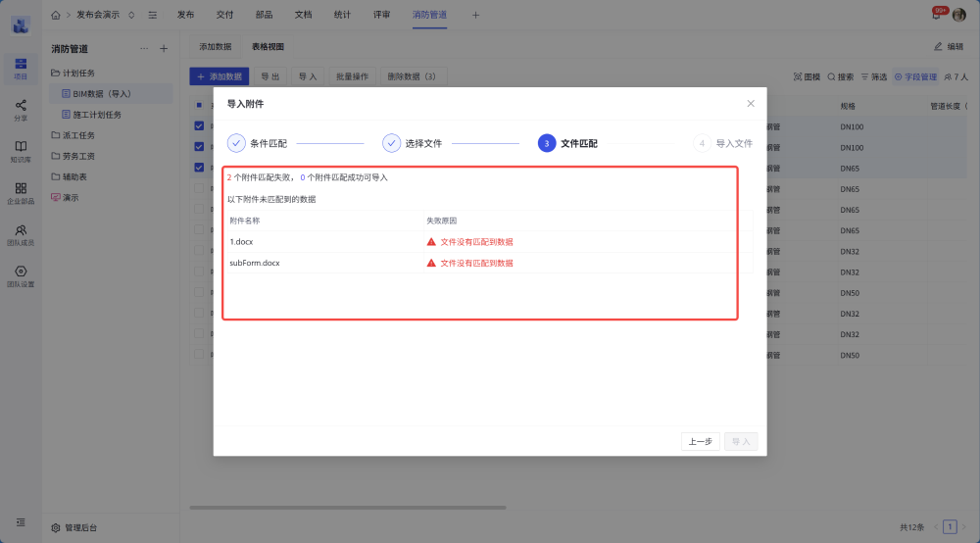Click the notification bell icon
Screen dimensions: 980x543
(936, 15)
